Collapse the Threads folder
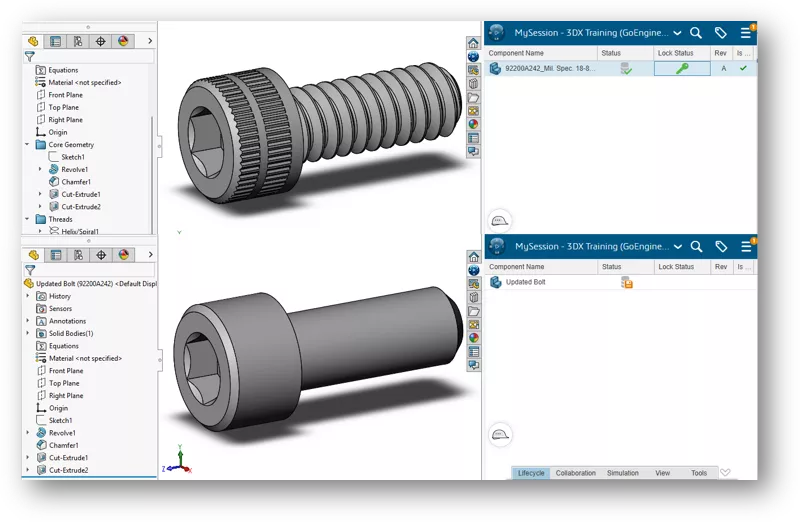The height and width of the screenshot is (522, 800). coord(27,219)
